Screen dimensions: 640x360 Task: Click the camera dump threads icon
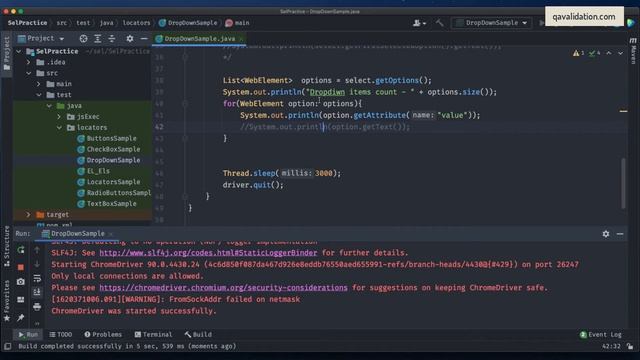pyautogui.click(x=21, y=282)
